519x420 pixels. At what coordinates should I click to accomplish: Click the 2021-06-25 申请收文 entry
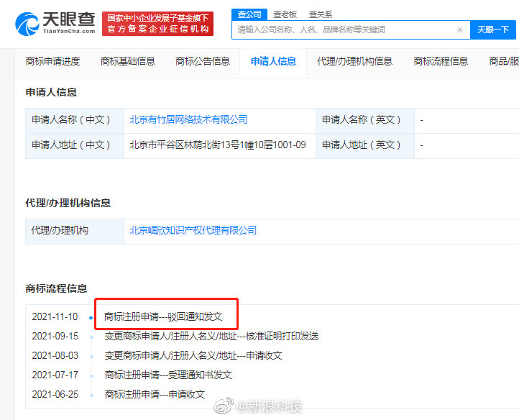pyautogui.click(x=155, y=394)
